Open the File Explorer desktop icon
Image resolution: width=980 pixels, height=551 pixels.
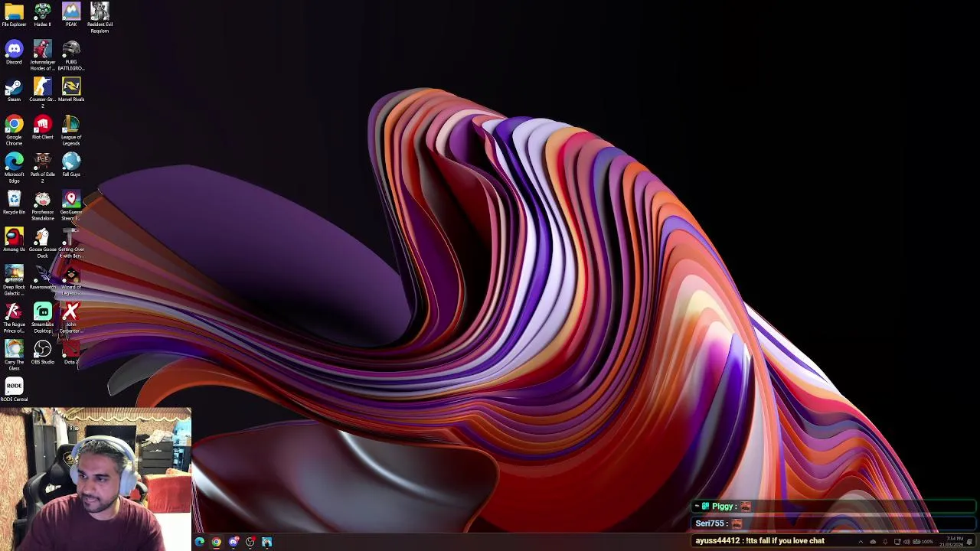pyautogui.click(x=14, y=15)
